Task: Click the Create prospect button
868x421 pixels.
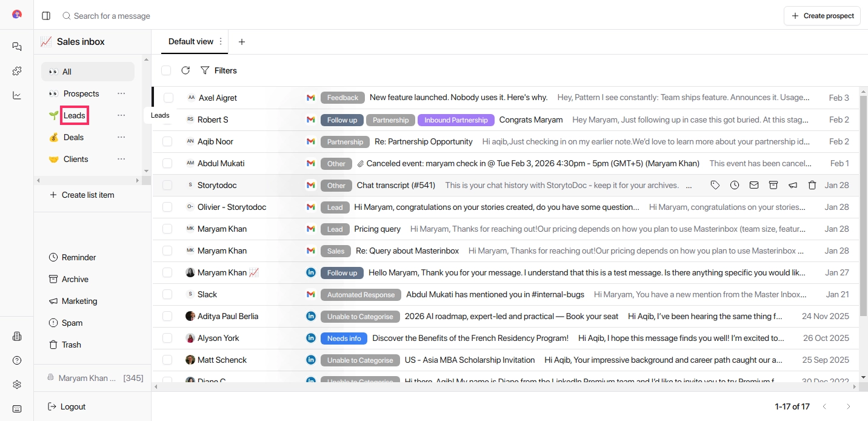Action: (x=822, y=15)
